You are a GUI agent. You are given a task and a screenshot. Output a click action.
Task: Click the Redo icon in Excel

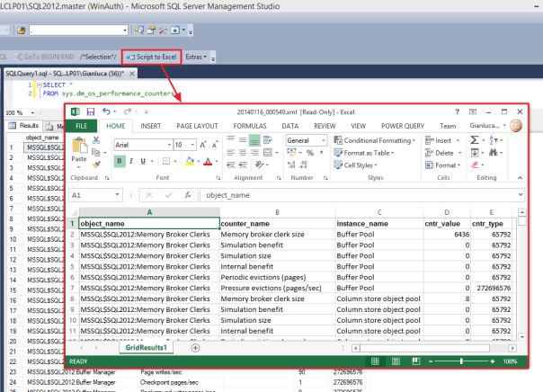(x=128, y=111)
